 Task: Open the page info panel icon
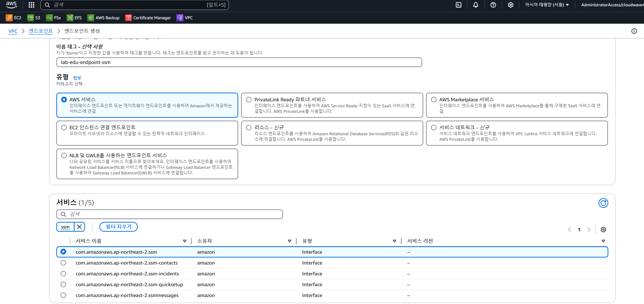[634, 31]
